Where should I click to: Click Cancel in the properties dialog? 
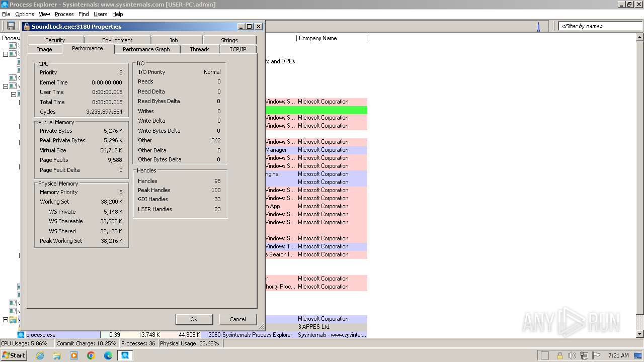(237, 319)
